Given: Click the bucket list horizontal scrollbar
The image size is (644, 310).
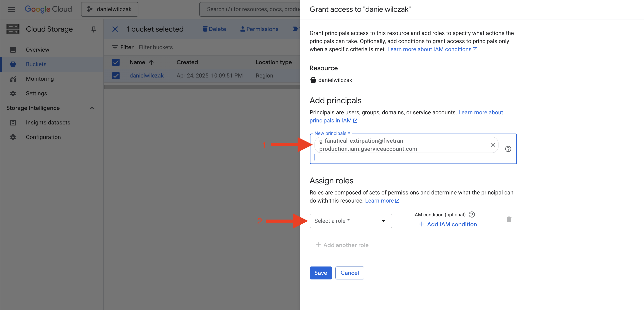Looking at the screenshot, I should coord(202,87).
